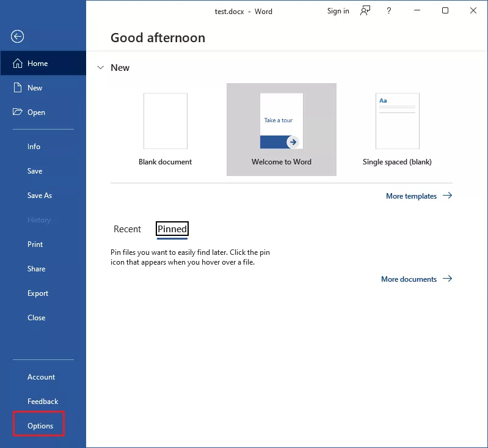Open the Welcome to Word tour template
488x448 pixels.
coord(282,122)
